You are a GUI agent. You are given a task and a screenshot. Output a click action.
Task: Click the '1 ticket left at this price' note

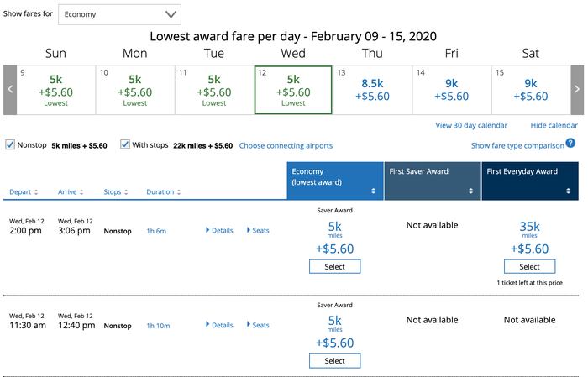(529, 283)
